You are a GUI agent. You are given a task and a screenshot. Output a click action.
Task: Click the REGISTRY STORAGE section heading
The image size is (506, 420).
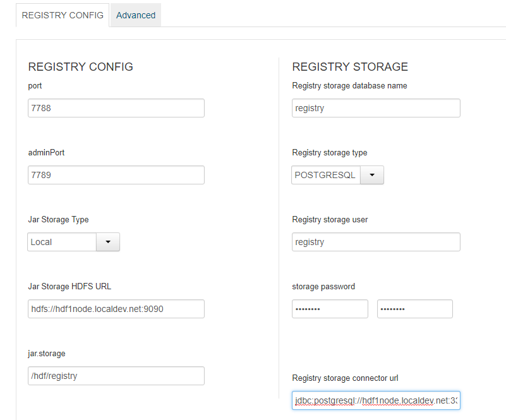click(350, 67)
